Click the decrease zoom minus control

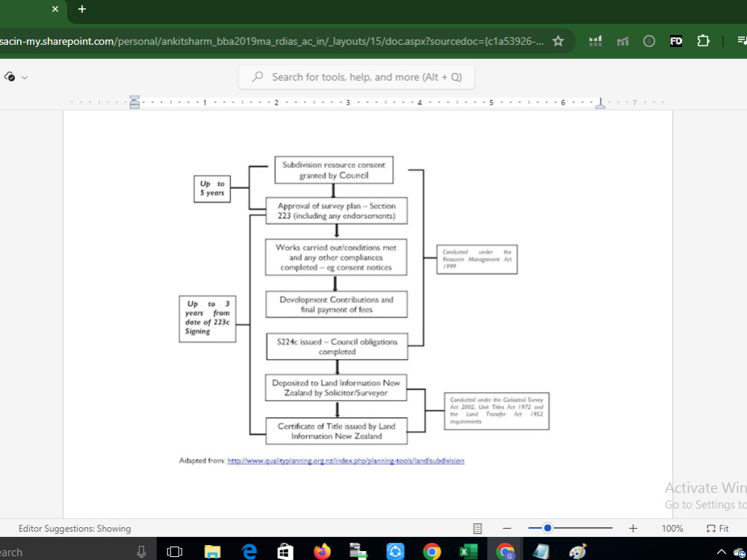pyautogui.click(x=506, y=528)
